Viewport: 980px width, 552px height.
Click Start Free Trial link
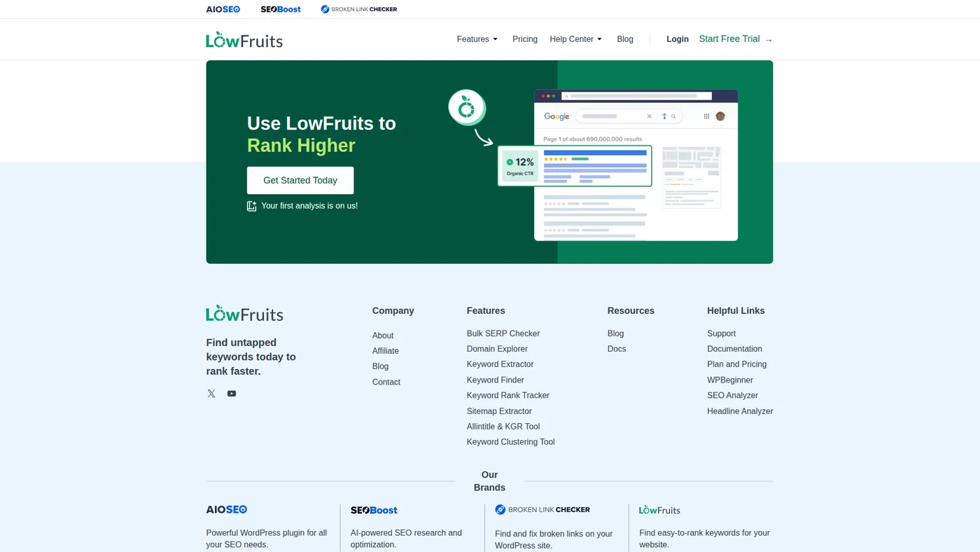pyautogui.click(x=736, y=39)
